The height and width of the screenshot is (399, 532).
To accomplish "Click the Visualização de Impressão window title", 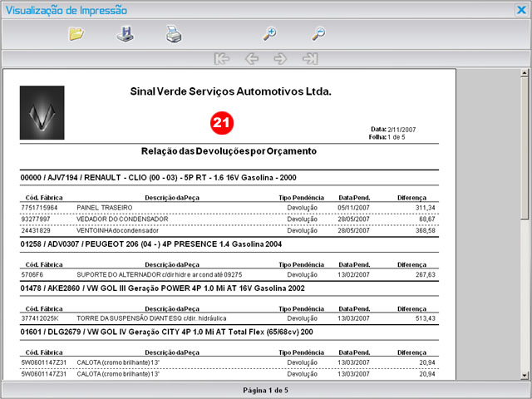I will tap(66, 11).
